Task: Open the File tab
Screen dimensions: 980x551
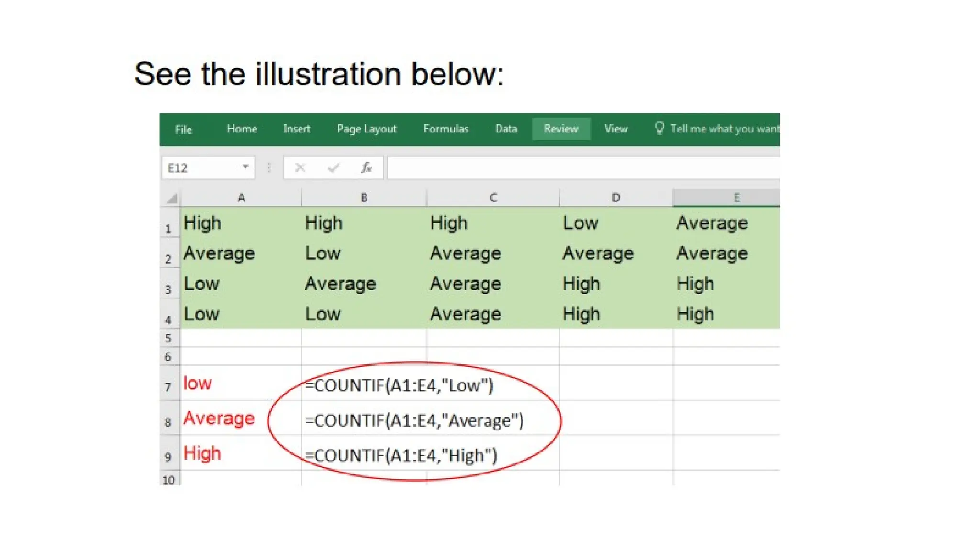Action: click(183, 129)
